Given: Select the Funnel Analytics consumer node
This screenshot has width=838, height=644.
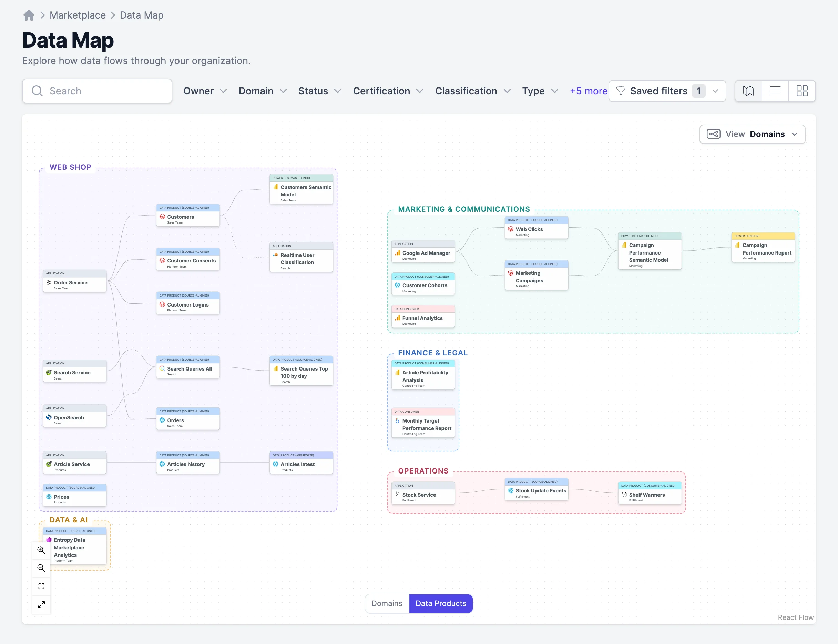Looking at the screenshot, I should 423,316.
